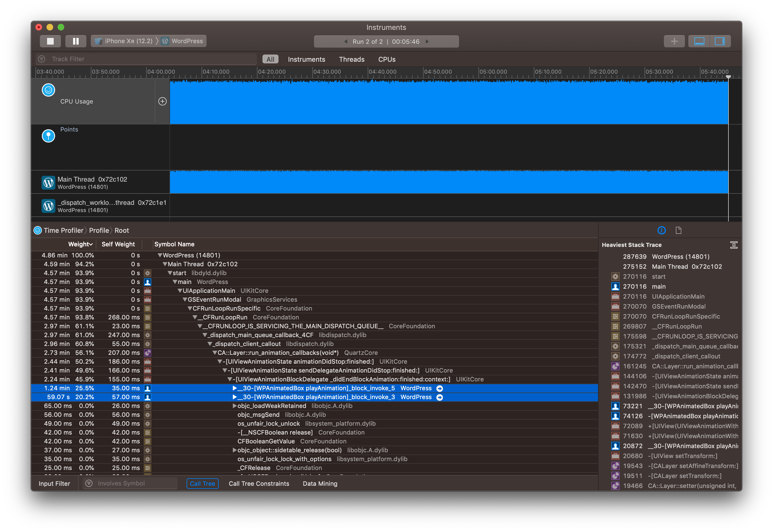Go to previous run arrow
Image resolution: width=773 pixels, height=532 pixels.
click(346, 42)
